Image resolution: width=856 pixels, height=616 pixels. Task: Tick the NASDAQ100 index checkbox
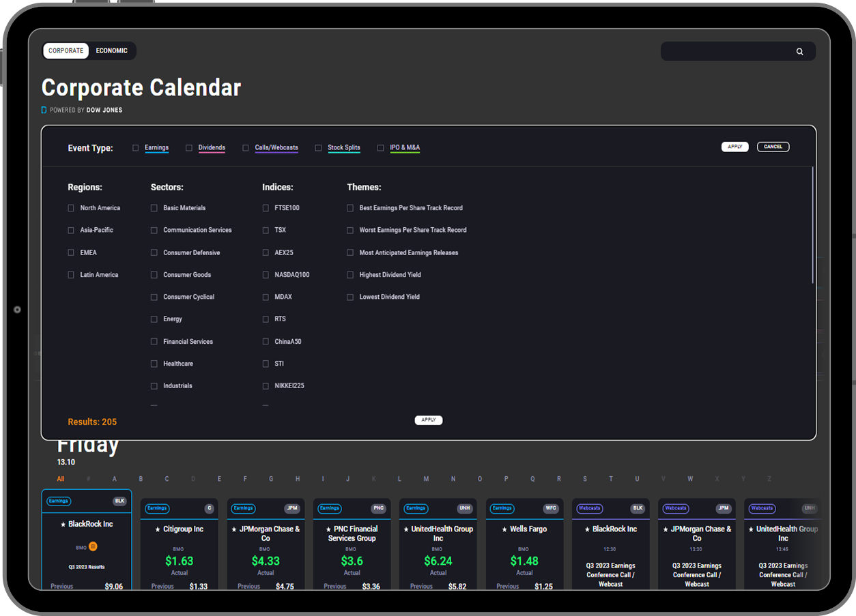point(266,275)
